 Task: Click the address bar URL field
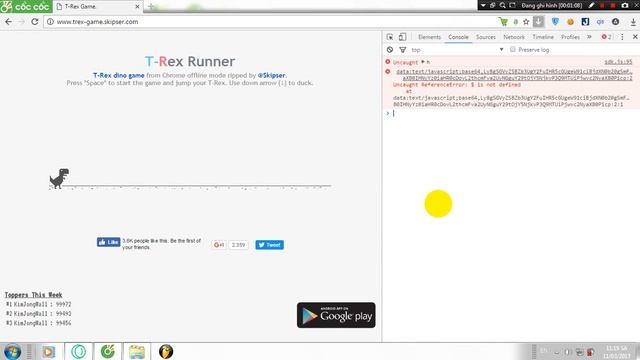tap(269, 22)
